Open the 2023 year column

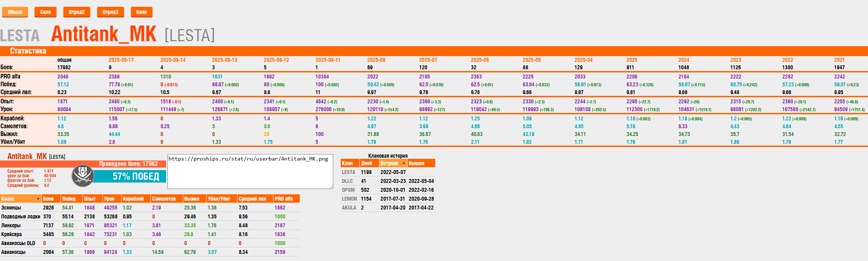point(736,60)
